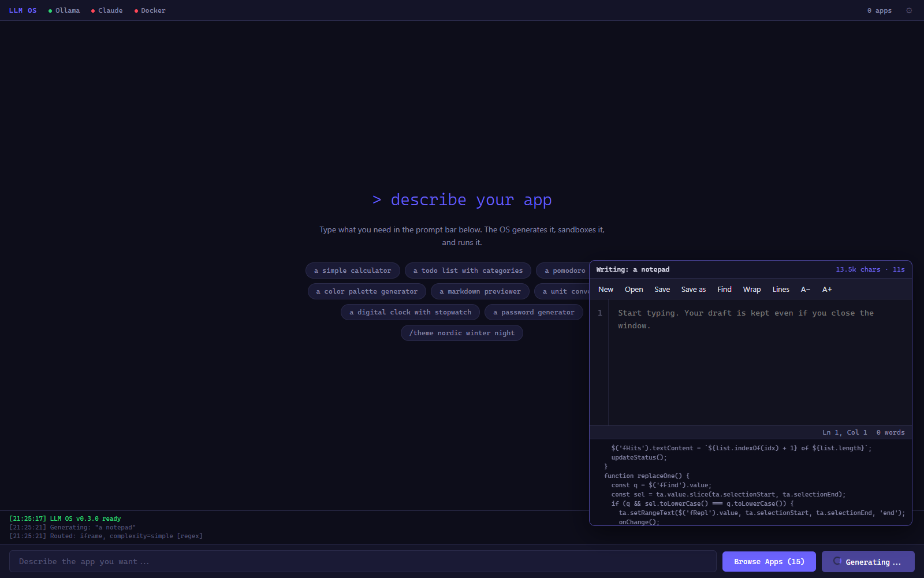Check the Claude status indicator

[107, 10]
